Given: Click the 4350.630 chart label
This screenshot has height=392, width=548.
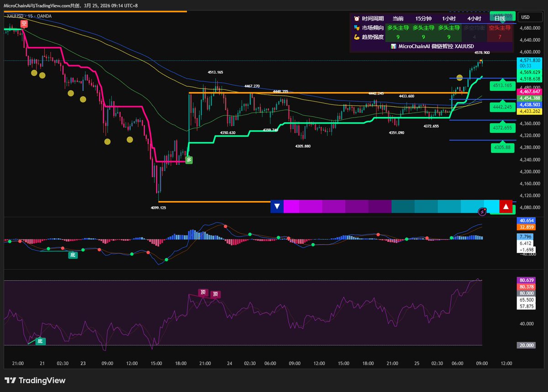Looking at the screenshot, I should [x=228, y=132].
